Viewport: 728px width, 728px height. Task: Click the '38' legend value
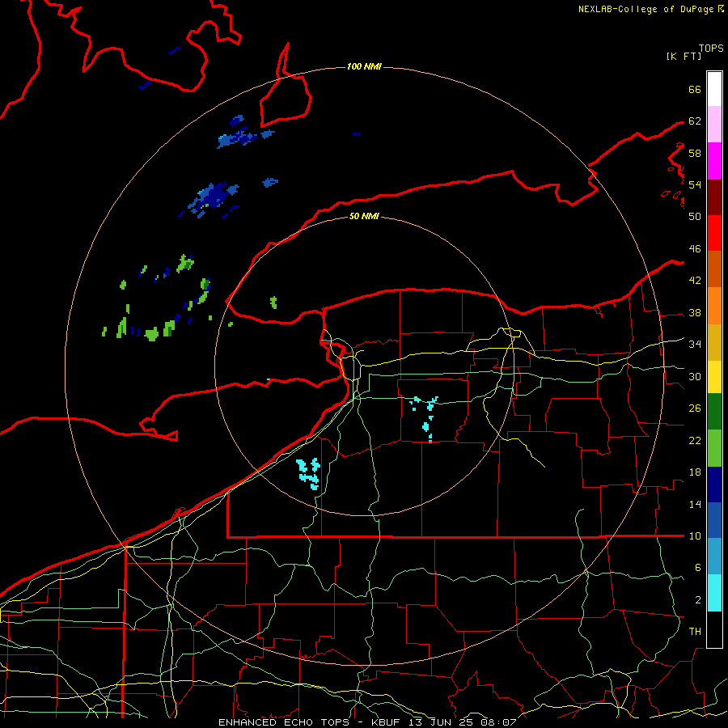[x=695, y=312]
